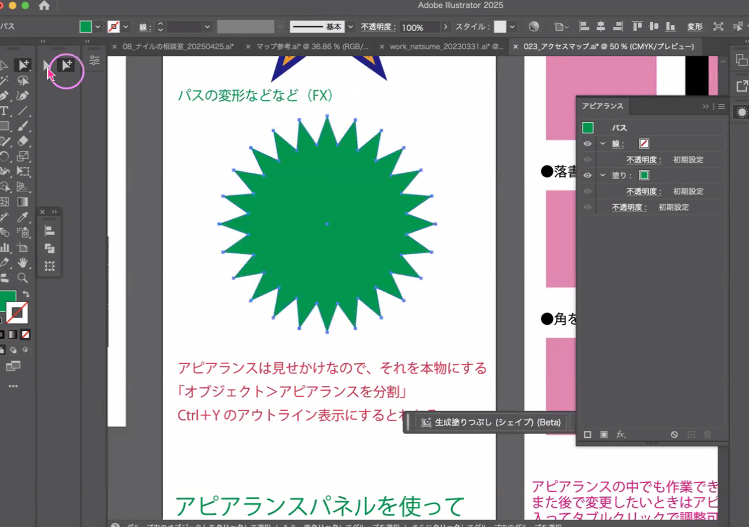
Task: Click Add New Stroke icon in Appearance panel
Action: coord(588,435)
